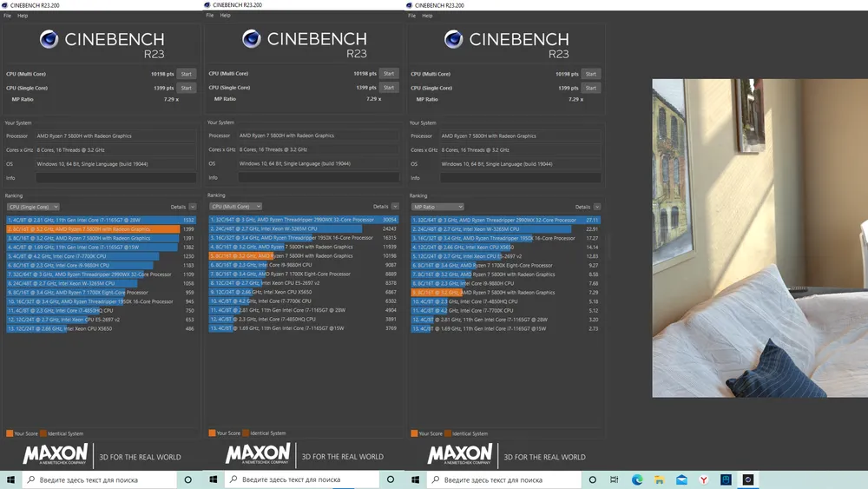Open File Explorer from the taskbar
This screenshot has height=489, width=868.
point(659,479)
